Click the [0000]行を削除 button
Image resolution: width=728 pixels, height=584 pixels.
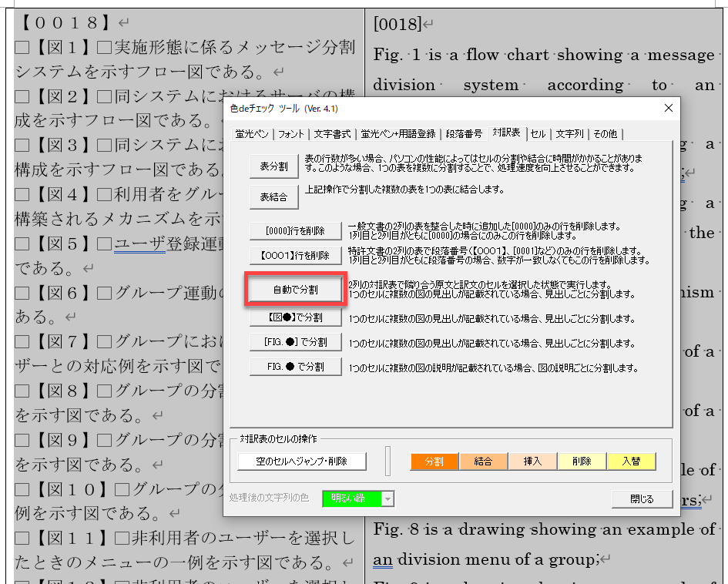click(295, 230)
